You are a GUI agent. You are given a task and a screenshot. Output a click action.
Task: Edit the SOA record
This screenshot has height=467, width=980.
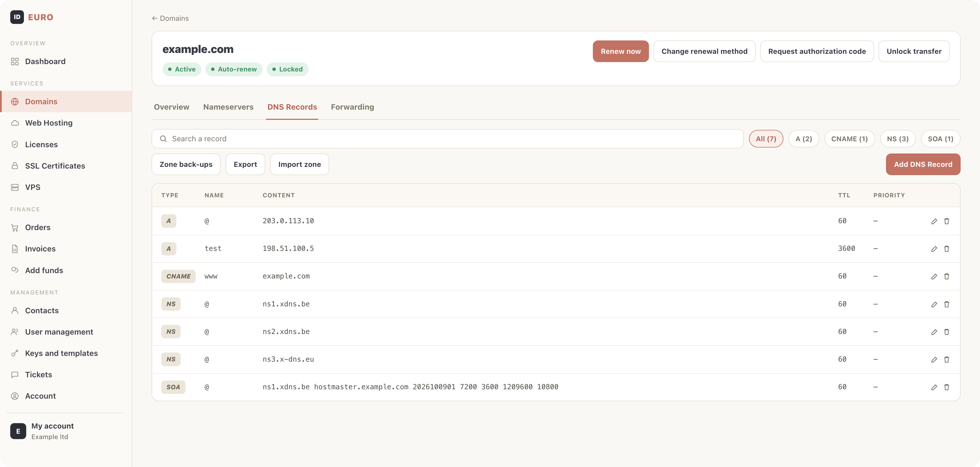tap(934, 387)
